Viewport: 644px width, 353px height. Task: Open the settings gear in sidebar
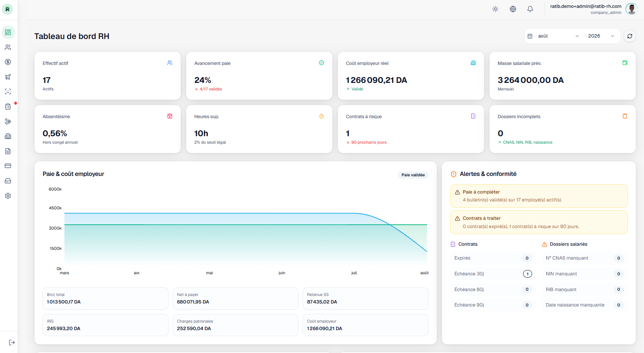(8, 196)
